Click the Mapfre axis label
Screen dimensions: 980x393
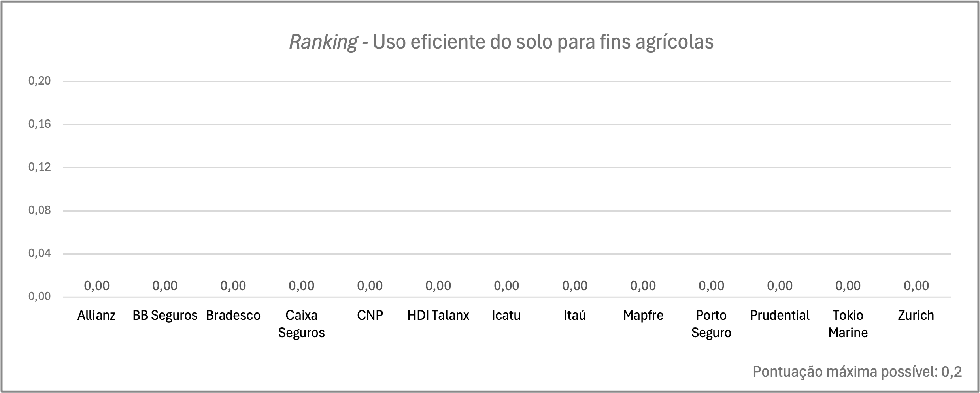[643, 315]
